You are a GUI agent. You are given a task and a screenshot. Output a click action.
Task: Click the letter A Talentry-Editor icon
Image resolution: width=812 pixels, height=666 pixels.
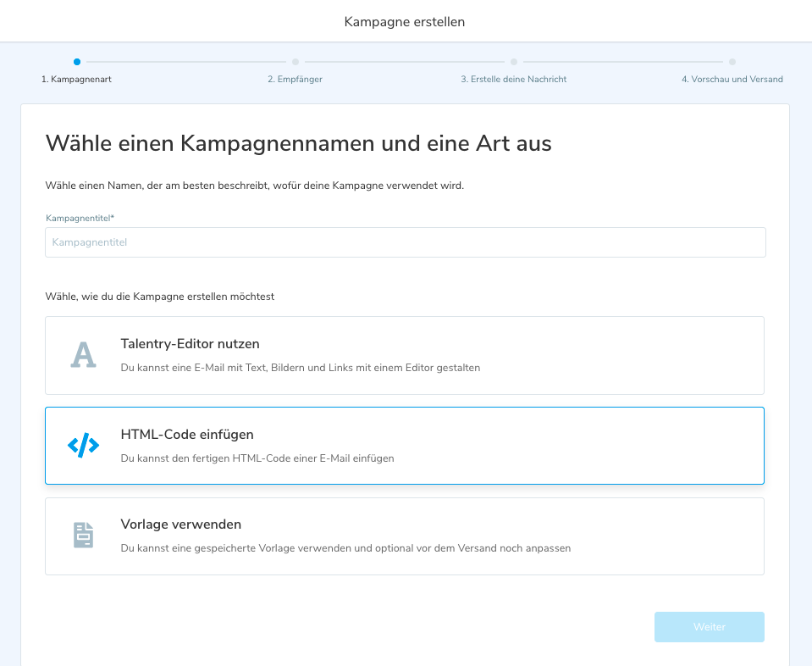click(83, 355)
